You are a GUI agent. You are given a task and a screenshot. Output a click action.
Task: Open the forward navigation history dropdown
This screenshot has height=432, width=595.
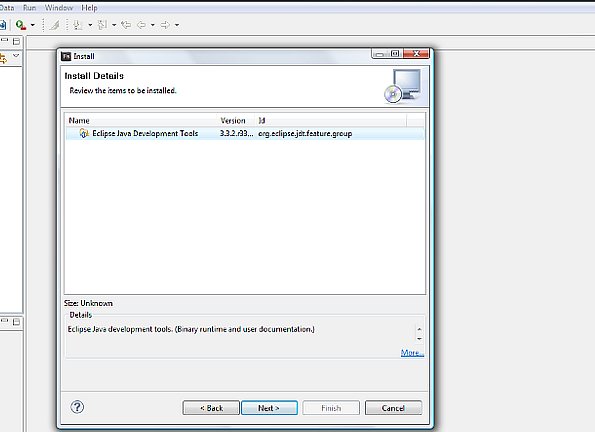[177, 25]
